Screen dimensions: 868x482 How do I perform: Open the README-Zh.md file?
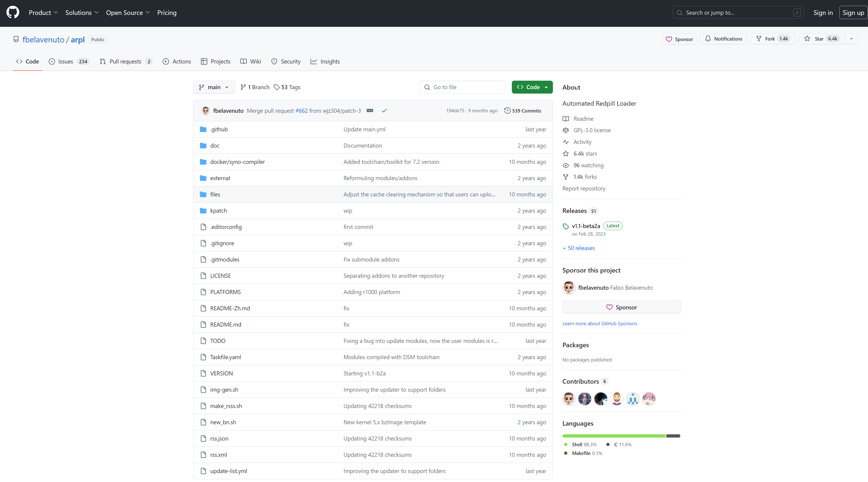click(x=230, y=308)
